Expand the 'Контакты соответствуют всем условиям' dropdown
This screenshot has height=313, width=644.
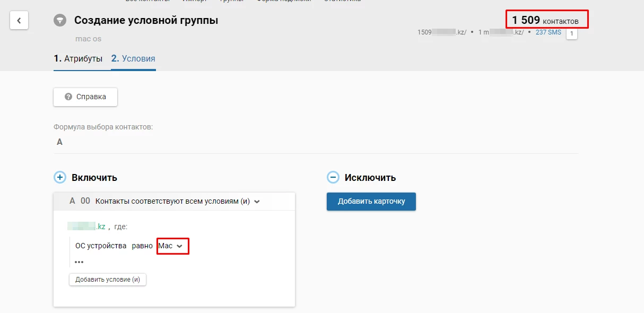tap(257, 201)
